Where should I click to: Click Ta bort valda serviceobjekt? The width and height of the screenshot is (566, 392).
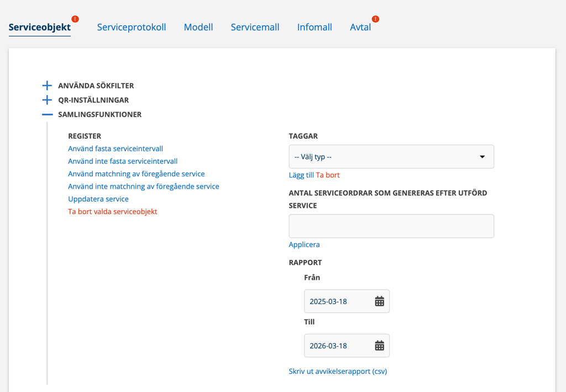pyautogui.click(x=113, y=212)
